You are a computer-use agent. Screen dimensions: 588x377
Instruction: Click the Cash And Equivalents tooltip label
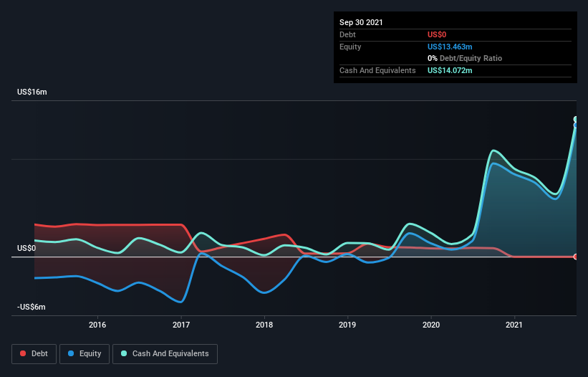point(377,70)
